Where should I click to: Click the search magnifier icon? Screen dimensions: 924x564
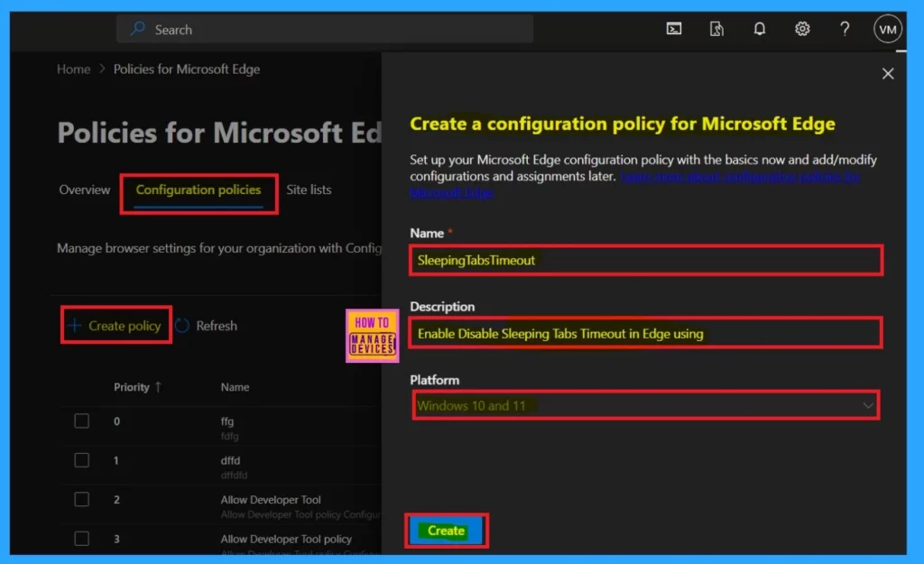(x=137, y=29)
